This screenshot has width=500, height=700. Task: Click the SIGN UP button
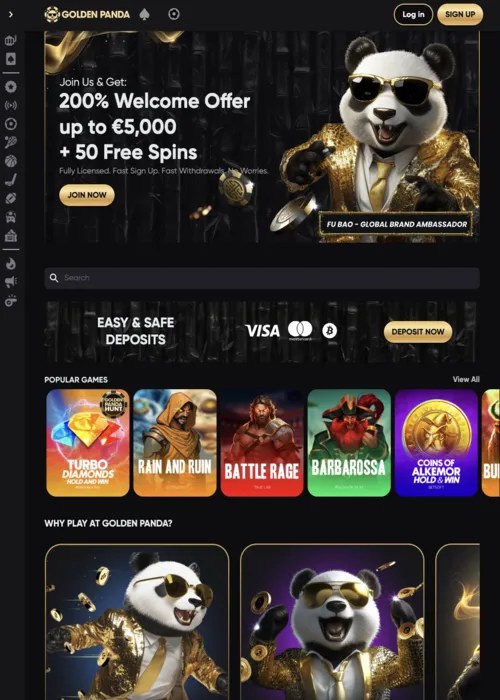[x=460, y=14]
